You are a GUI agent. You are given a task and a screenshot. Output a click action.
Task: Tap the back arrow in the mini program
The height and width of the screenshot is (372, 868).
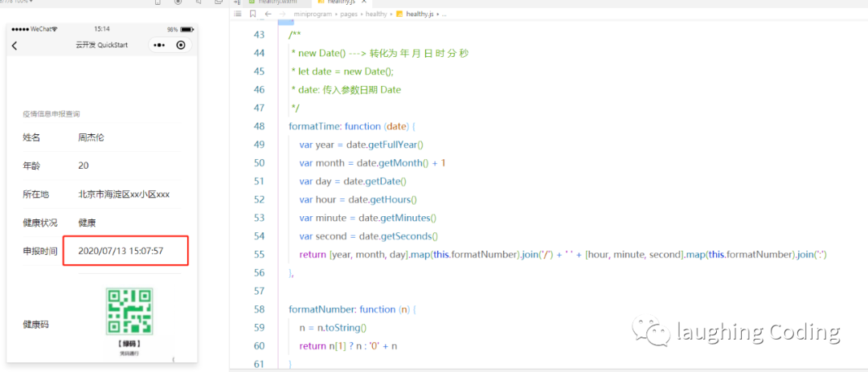coord(14,46)
